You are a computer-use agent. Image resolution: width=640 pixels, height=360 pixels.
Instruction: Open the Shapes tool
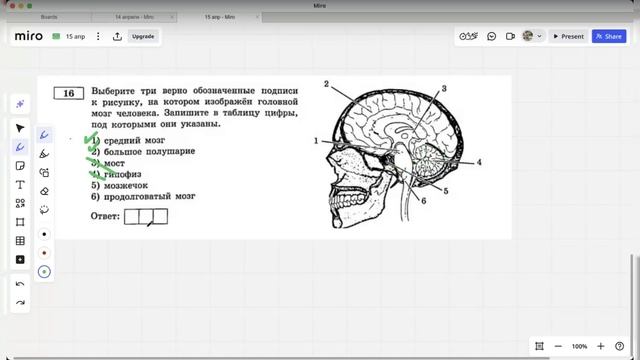(20, 203)
